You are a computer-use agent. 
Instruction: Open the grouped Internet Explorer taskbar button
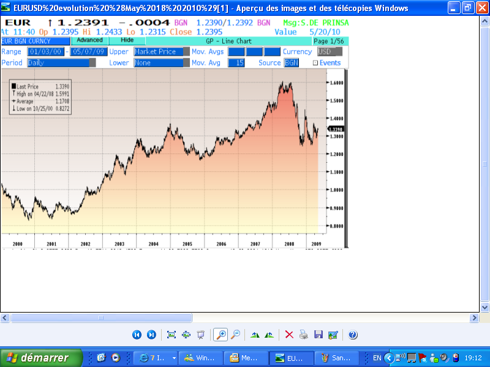(152, 358)
